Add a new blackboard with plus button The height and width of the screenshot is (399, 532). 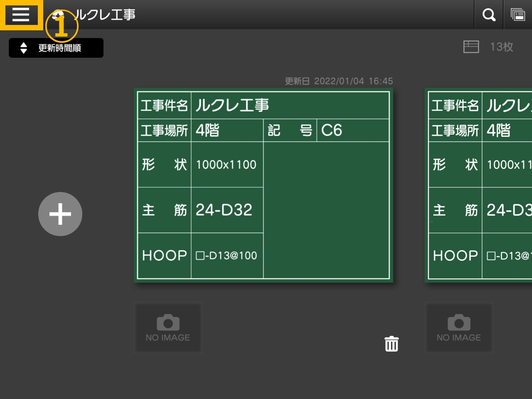click(x=60, y=214)
